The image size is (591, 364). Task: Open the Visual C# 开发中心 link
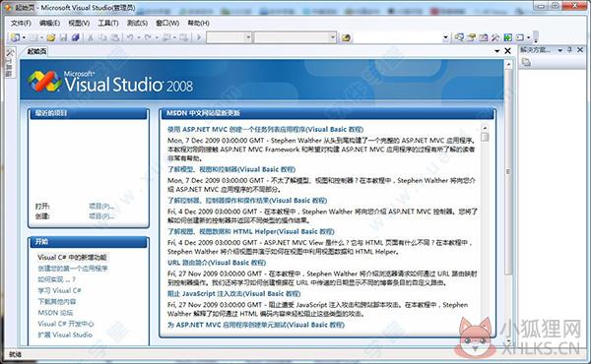tap(66, 324)
